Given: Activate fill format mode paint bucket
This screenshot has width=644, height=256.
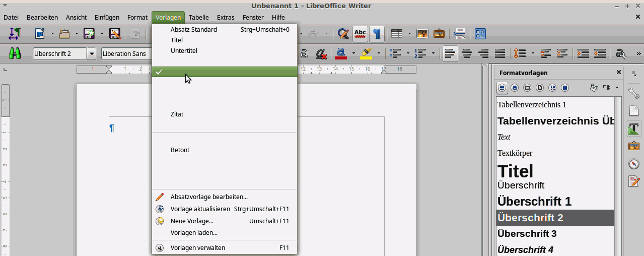Looking at the screenshot, I should click(594, 88).
